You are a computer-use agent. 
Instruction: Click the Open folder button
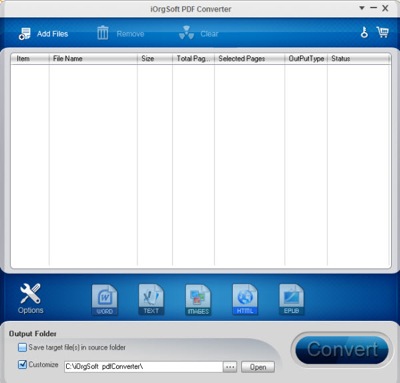[258, 367]
